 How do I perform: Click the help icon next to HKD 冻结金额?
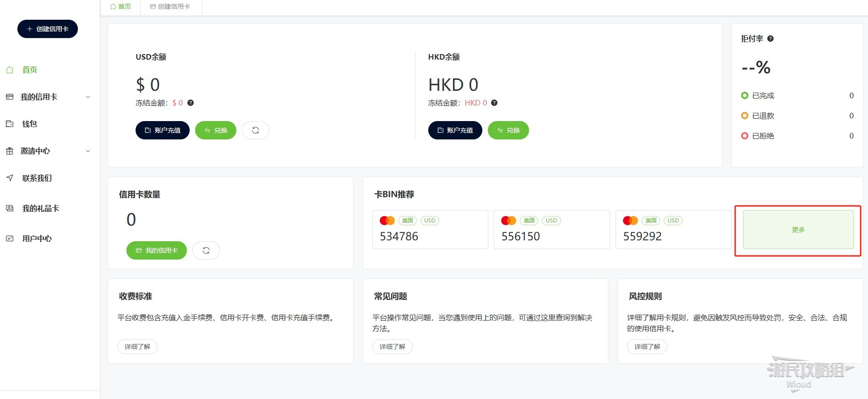[x=494, y=103]
